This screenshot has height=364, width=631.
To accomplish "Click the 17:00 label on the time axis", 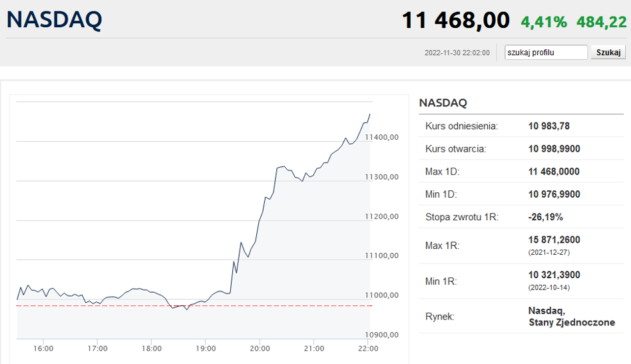I will point(97,348).
